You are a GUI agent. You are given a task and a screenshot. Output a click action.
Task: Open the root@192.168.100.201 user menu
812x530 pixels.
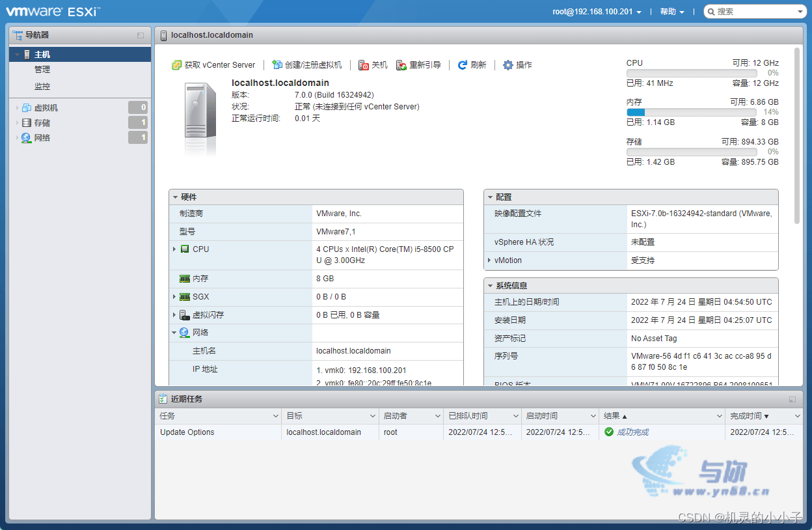[597, 12]
